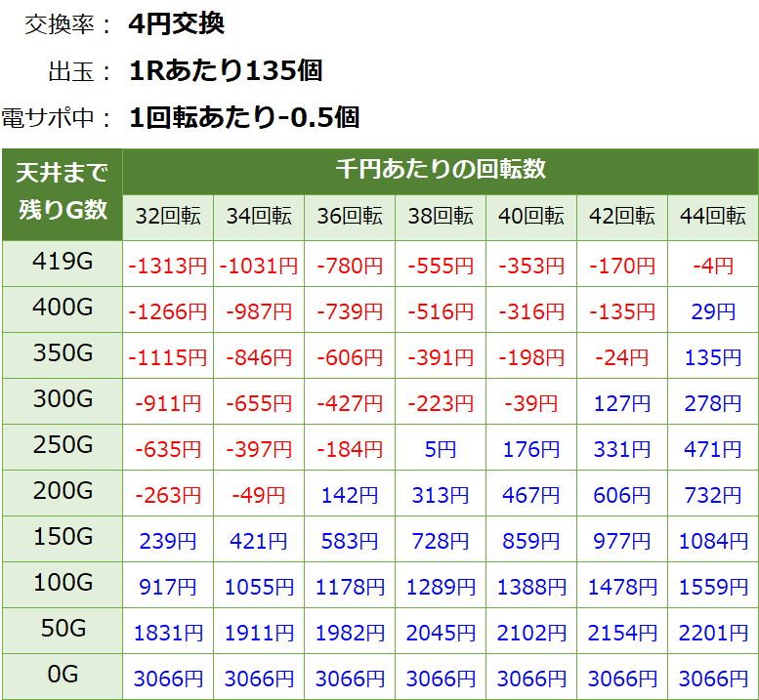Viewport: 759px width, 700px height.
Task: Click the -39円 cell in 300G row
Action: tap(531, 404)
